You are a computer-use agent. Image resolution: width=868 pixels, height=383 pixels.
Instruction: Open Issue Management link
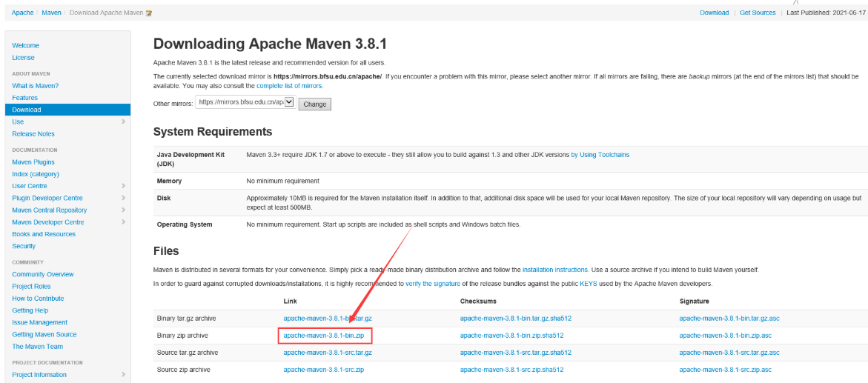click(40, 323)
